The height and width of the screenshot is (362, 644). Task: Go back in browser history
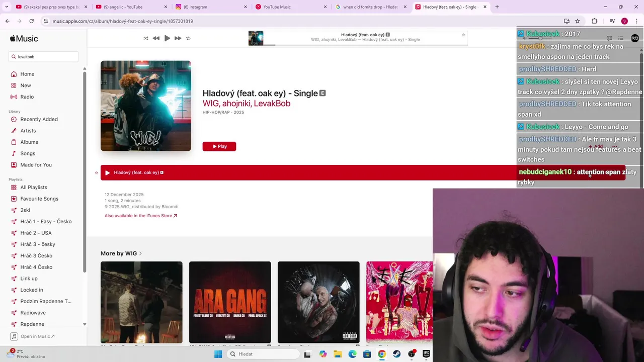(x=7, y=21)
